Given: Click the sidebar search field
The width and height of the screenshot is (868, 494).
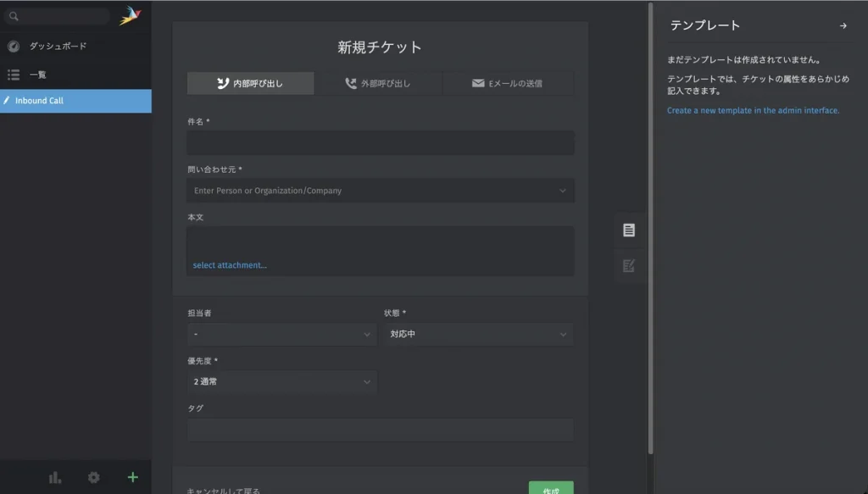Looking at the screenshot, I should pyautogui.click(x=57, y=16).
